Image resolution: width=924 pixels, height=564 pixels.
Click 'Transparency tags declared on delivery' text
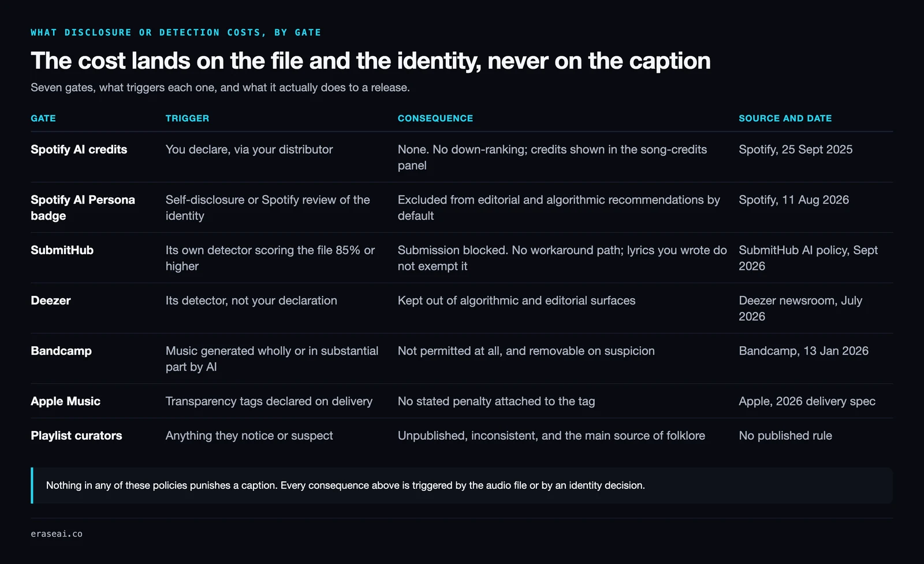(269, 401)
